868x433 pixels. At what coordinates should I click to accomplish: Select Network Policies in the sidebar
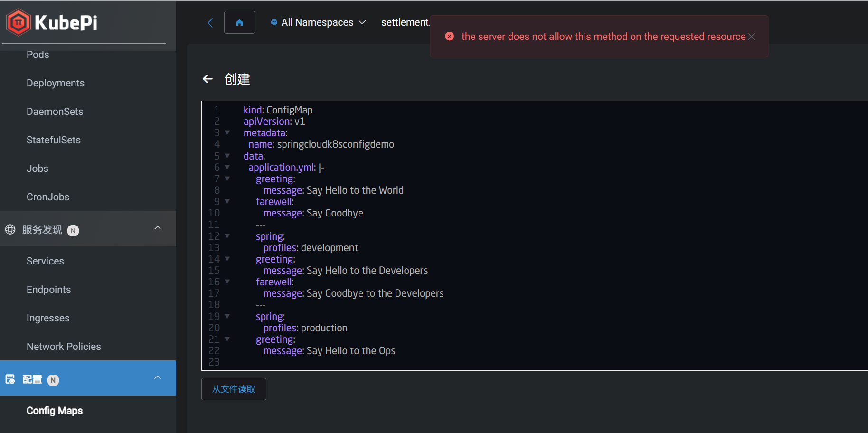tap(64, 346)
